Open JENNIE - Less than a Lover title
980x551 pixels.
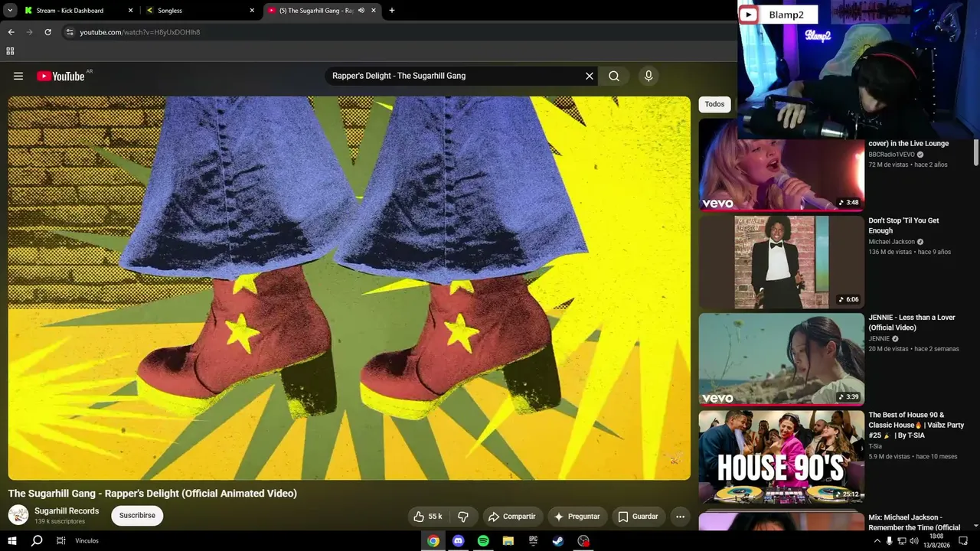coord(912,323)
